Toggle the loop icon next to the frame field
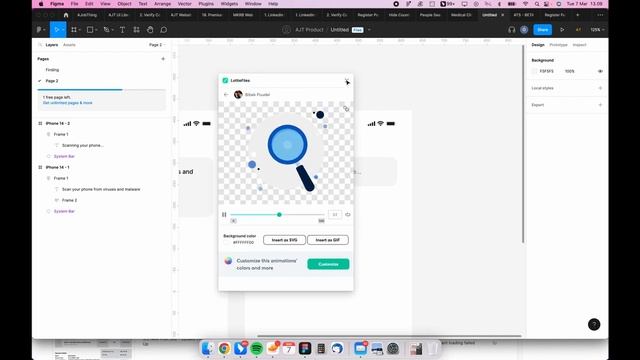This screenshot has width=640, height=360. tap(348, 215)
